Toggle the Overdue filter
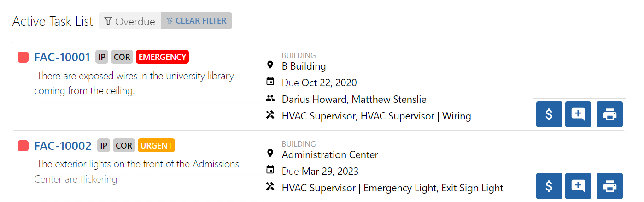The image size is (644, 202). coord(129,21)
